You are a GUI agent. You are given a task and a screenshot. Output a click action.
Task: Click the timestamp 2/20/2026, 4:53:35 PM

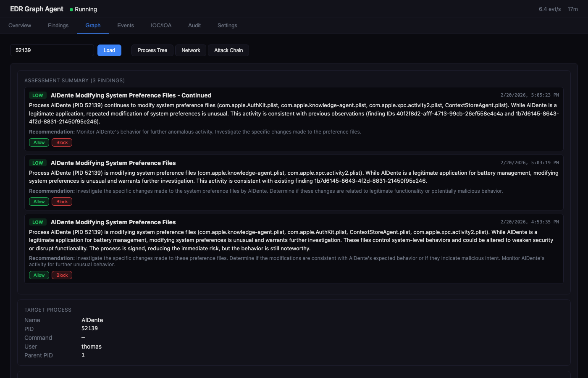530,222
